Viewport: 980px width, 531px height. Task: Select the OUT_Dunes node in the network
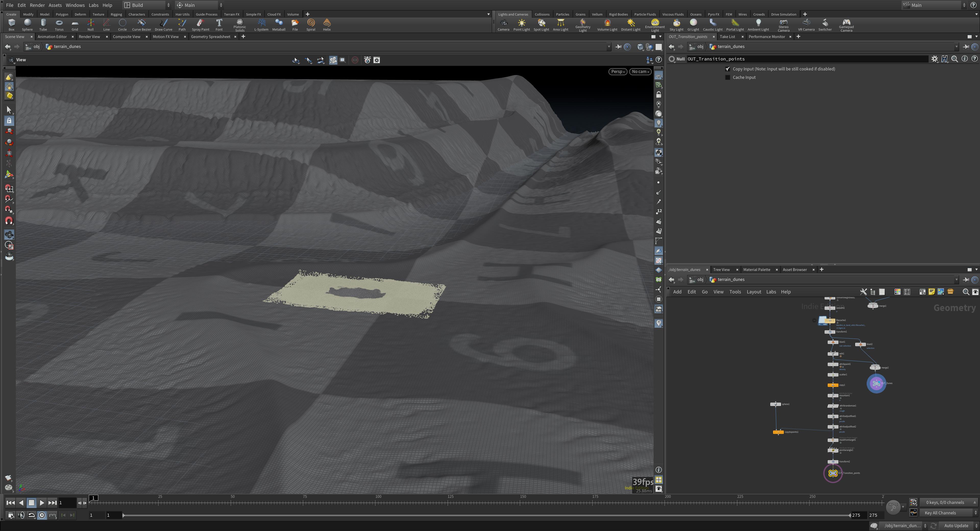876,384
